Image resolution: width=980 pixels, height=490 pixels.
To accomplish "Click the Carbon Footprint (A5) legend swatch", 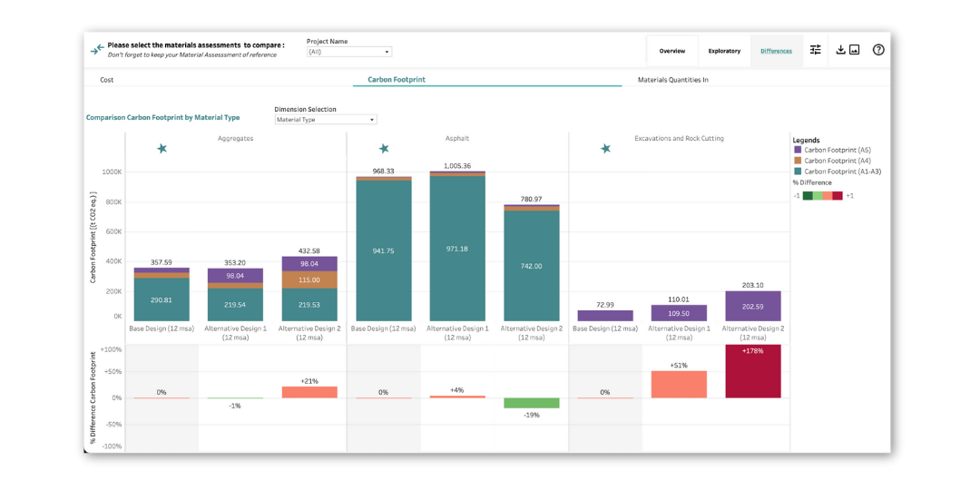I will pyautogui.click(x=798, y=150).
